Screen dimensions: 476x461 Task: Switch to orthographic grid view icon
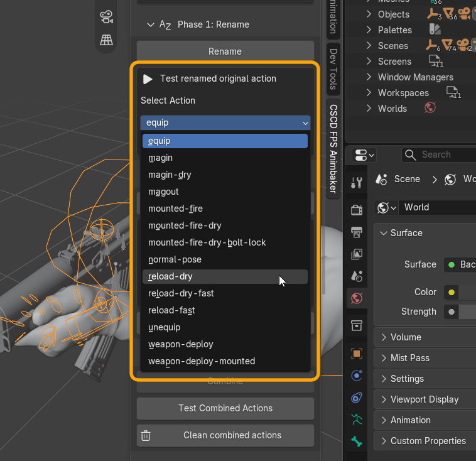(106, 40)
